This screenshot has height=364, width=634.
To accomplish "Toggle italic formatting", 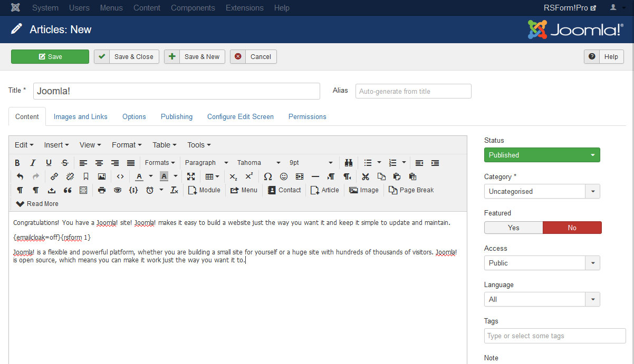I will 33,163.
